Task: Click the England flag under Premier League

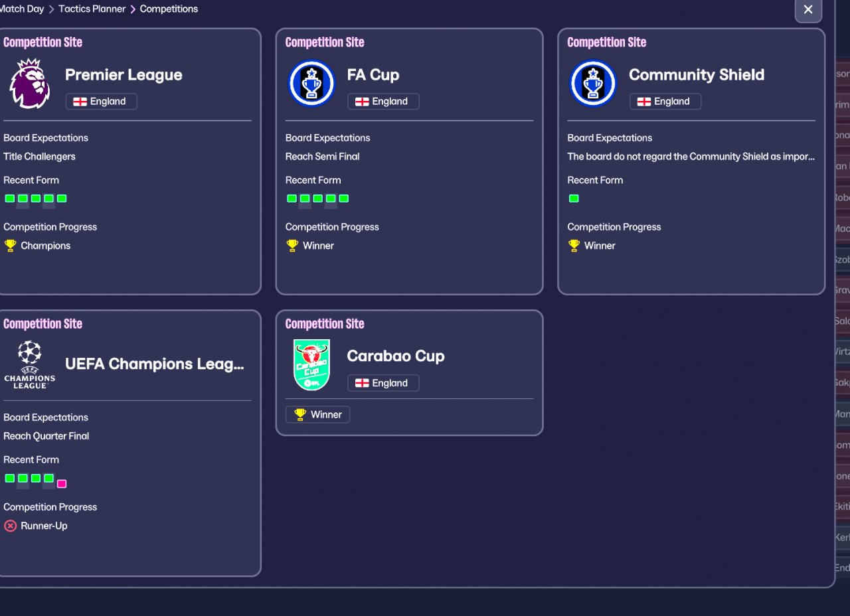Action: point(80,102)
